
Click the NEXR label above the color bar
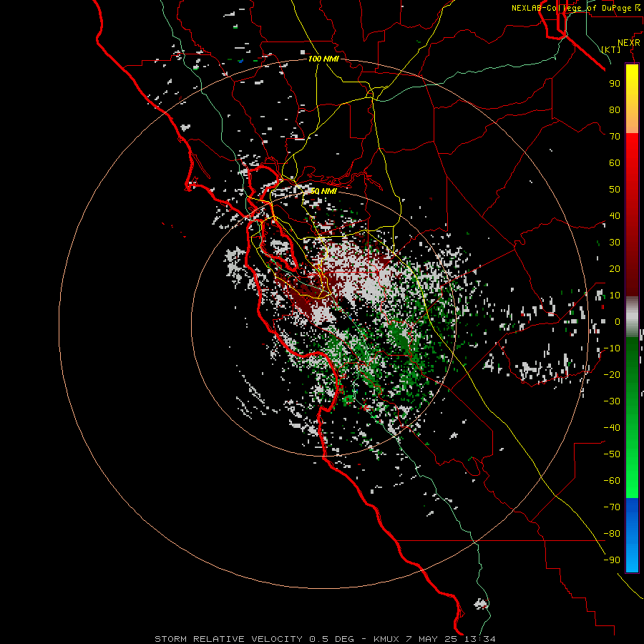point(629,43)
